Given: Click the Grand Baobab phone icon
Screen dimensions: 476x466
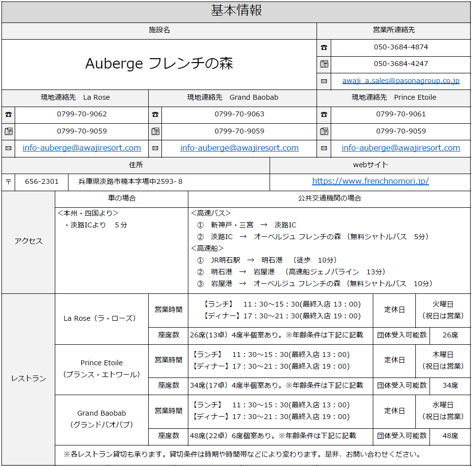Looking at the screenshot, I should (155, 115).
